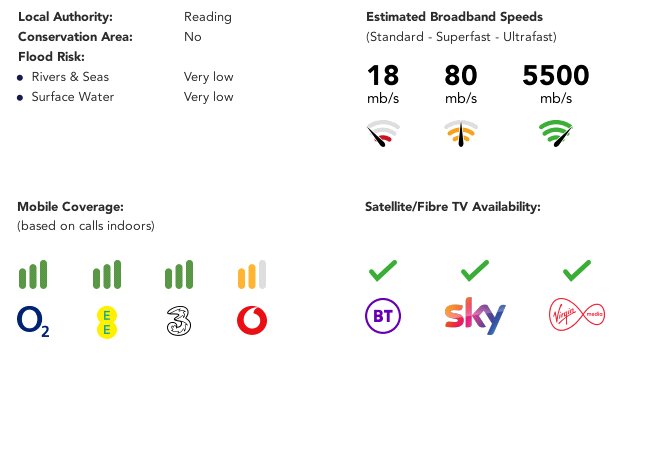This screenshot has width=645, height=462.
Task: Click the Virgin Media logo
Action: click(x=577, y=315)
